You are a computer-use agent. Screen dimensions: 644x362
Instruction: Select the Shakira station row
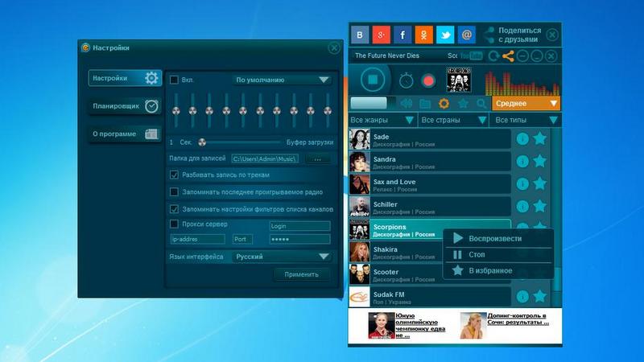(x=430, y=252)
